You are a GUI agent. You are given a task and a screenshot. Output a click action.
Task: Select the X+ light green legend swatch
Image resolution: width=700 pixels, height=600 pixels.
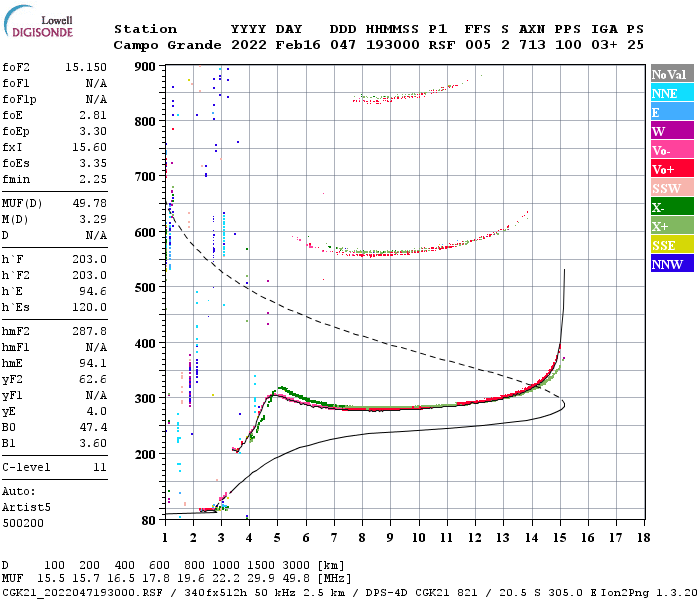tap(672, 226)
